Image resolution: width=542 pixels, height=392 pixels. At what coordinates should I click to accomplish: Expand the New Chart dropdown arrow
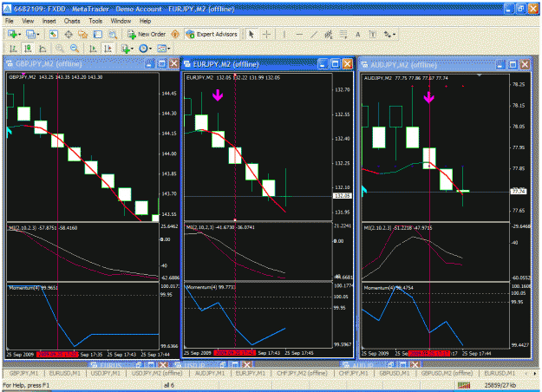(x=20, y=35)
